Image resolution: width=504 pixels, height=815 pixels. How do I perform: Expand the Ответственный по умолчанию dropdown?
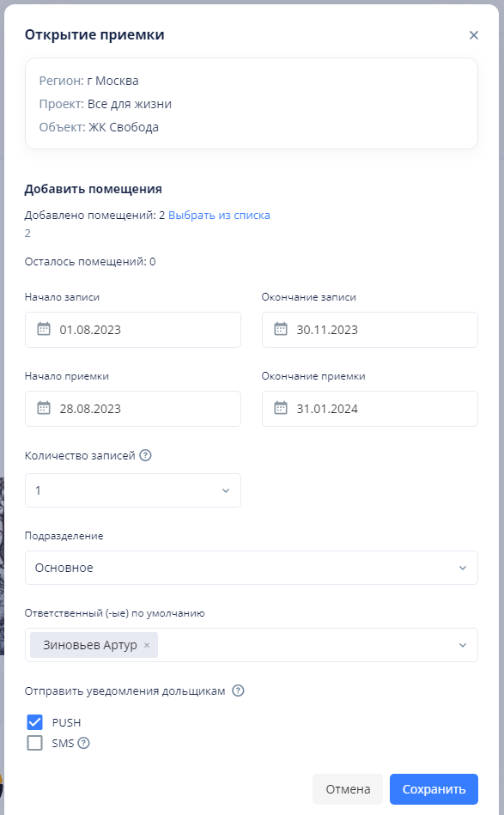point(463,645)
